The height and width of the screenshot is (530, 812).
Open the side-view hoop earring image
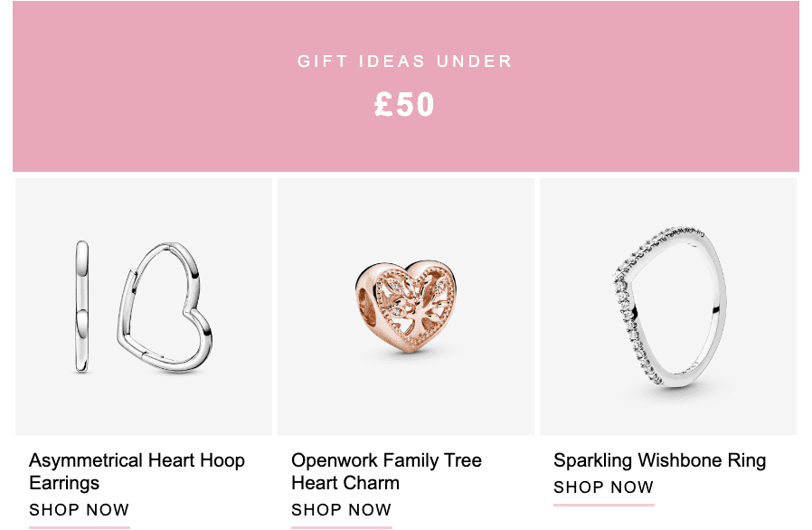tap(81, 307)
